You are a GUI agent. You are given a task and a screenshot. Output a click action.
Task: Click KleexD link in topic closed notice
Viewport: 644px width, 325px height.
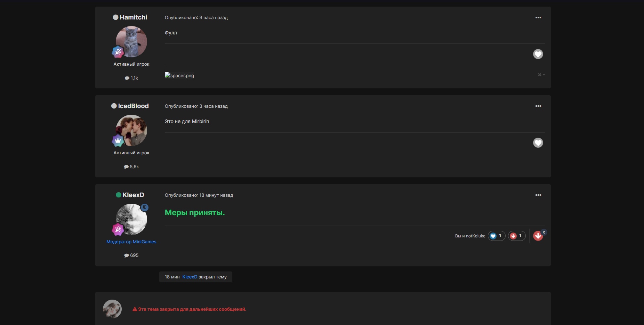pyautogui.click(x=190, y=277)
